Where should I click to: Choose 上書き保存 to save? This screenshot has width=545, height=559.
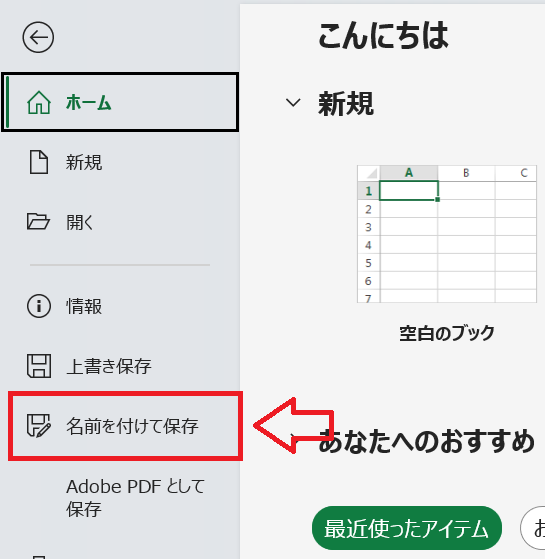120,366
